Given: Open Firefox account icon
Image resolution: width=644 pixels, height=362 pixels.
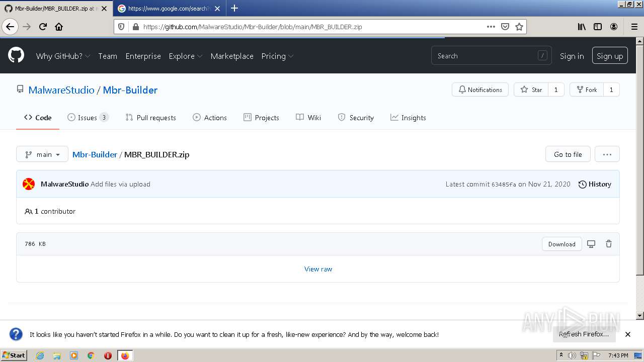Looking at the screenshot, I should (x=614, y=27).
